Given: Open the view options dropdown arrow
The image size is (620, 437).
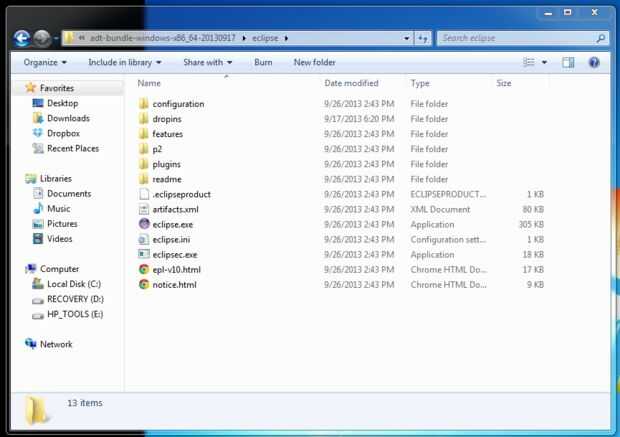Looking at the screenshot, I should 544,62.
